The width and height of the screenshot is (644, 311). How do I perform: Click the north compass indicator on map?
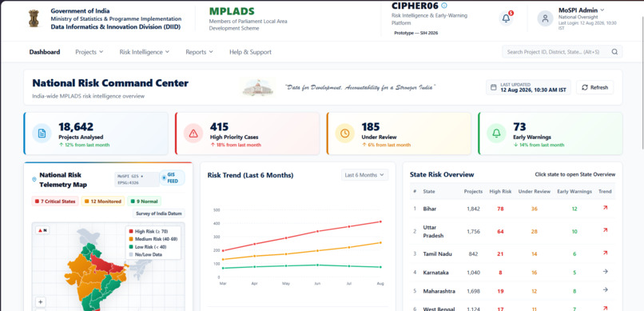click(x=42, y=230)
